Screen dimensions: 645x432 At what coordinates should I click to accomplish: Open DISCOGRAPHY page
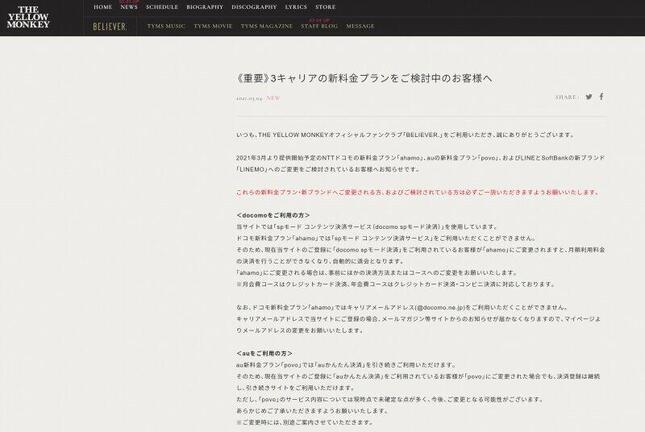click(x=254, y=7)
